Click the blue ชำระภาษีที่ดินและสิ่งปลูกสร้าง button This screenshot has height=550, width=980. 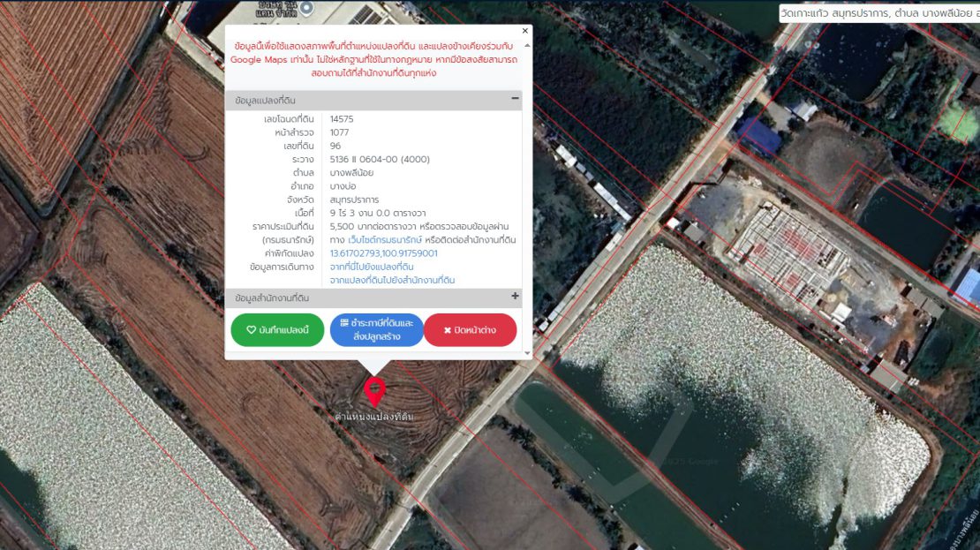pos(377,330)
